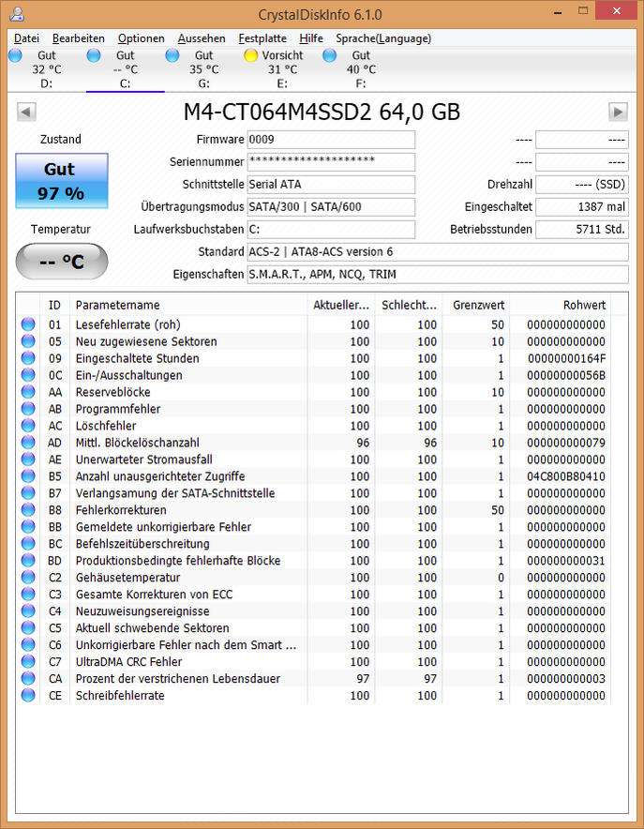Click status orb for Schreibfehlerrate
644x829 pixels.
pyautogui.click(x=28, y=696)
